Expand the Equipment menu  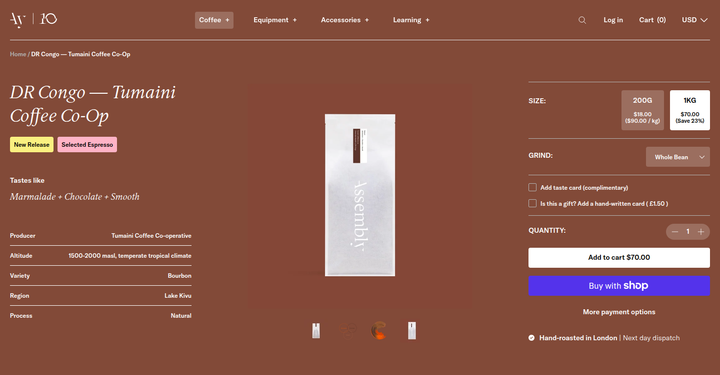275,20
